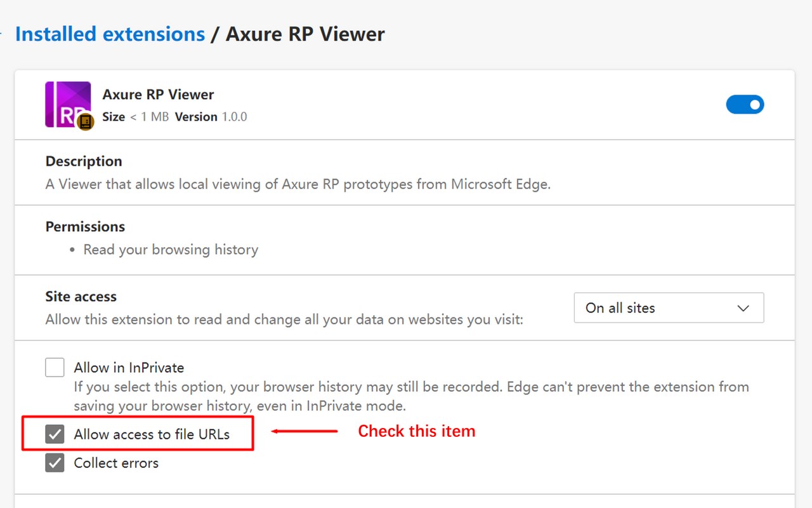812x508 pixels.
Task: Check the Allow in InPrivate checkbox
Action: pyautogui.click(x=55, y=367)
